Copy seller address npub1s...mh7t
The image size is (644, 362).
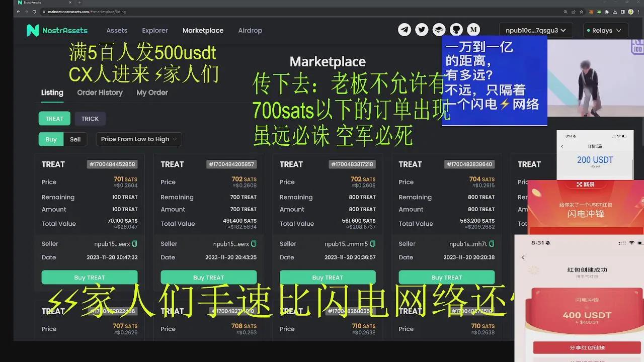pos(492,244)
